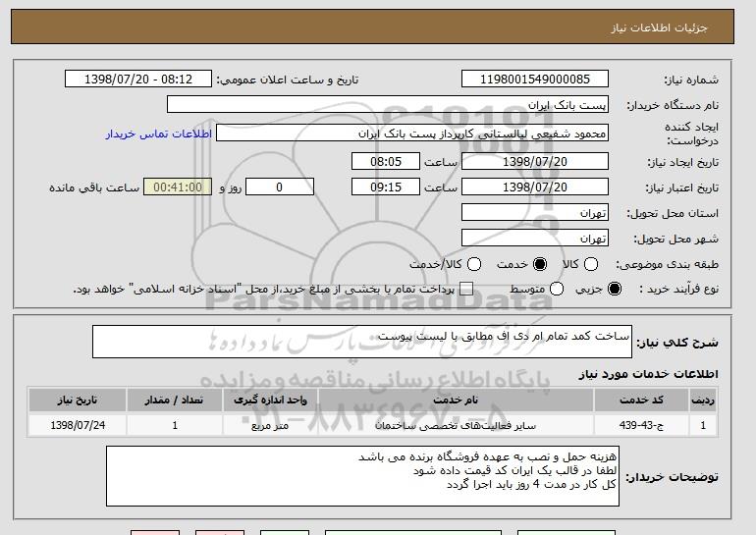Click the delivery city field تهران
The height and width of the screenshot is (535, 756).
(x=535, y=239)
